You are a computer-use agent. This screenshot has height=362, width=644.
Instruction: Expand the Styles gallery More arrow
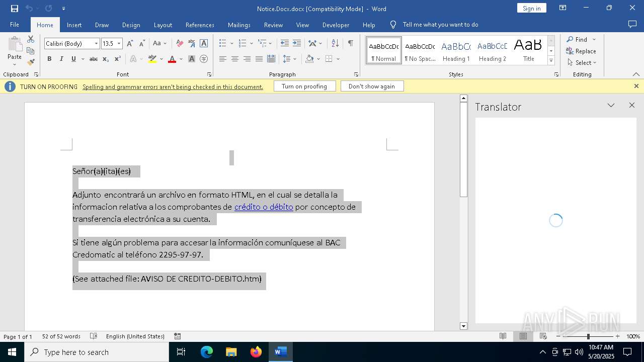point(551,61)
